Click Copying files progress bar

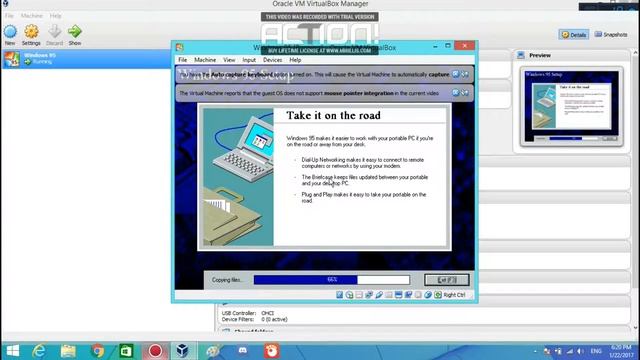pyautogui.click(x=332, y=280)
